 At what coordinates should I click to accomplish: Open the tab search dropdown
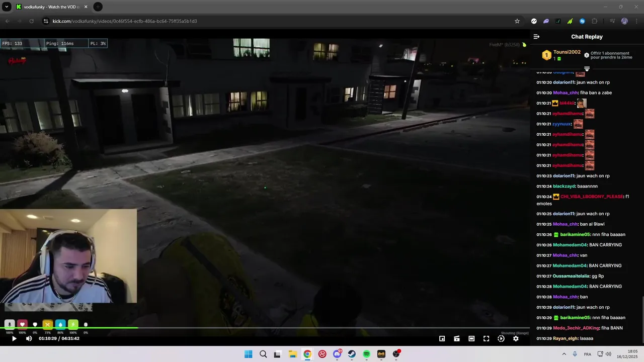click(x=7, y=7)
